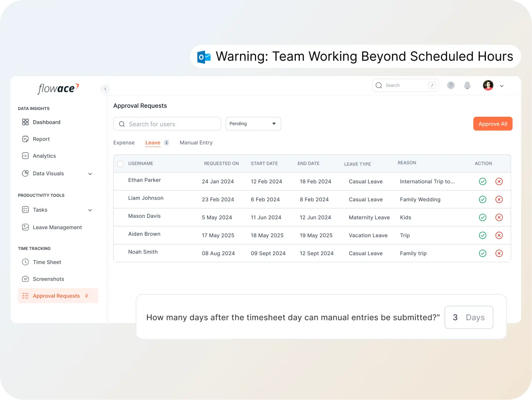Expand the Data Visuals submenu
532x400 pixels.
(90, 174)
